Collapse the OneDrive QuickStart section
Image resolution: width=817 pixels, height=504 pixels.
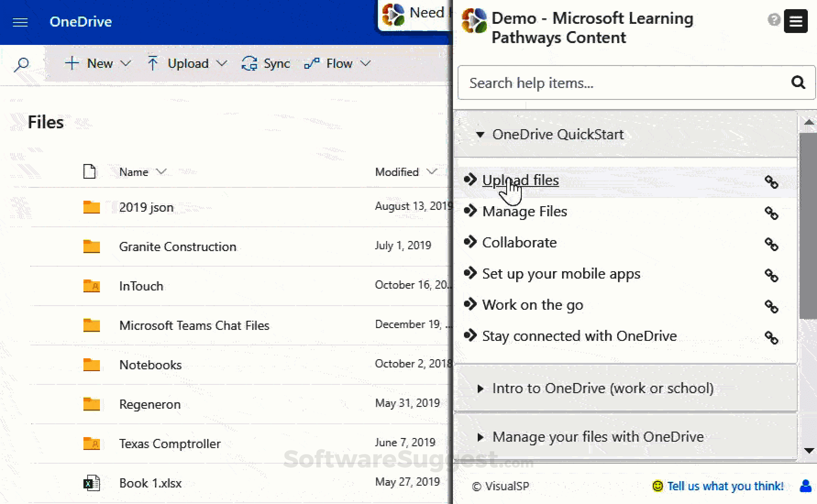click(x=480, y=135)
